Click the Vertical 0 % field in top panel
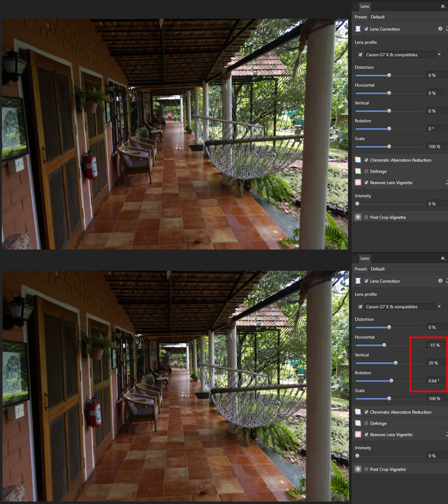Image resolution: width=448 pixels, height=504 pixels. 436,111
